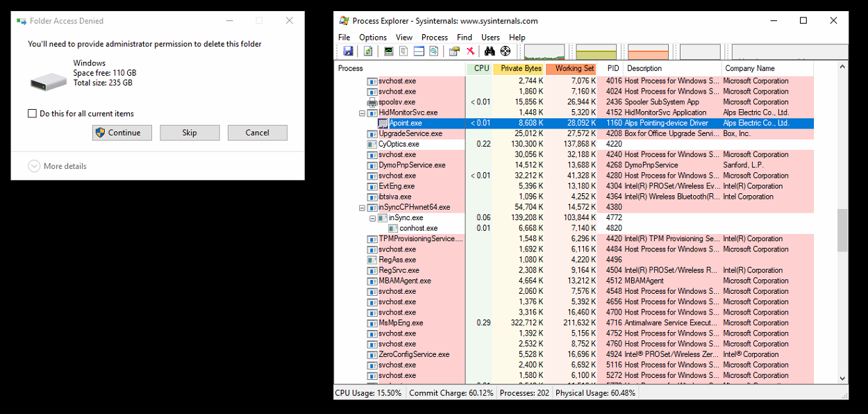
Task: Click the icon beside UpgradeService.exe
Action: (372, 134)
